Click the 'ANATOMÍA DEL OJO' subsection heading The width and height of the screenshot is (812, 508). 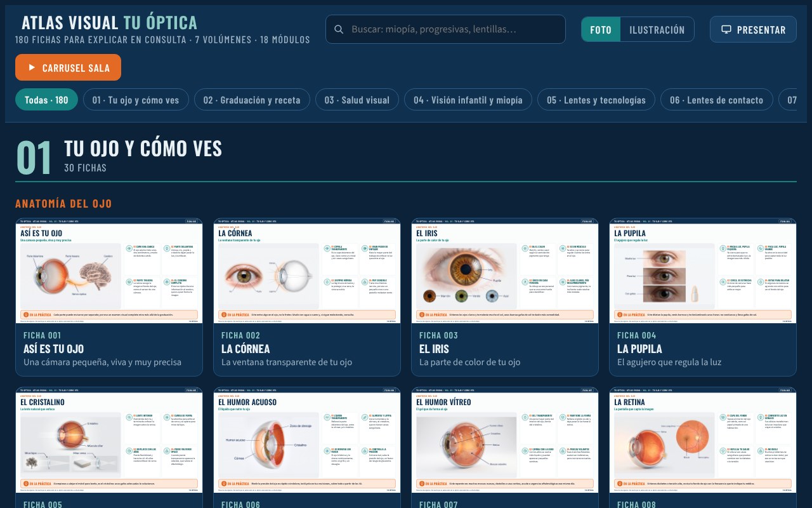[63, 204]
